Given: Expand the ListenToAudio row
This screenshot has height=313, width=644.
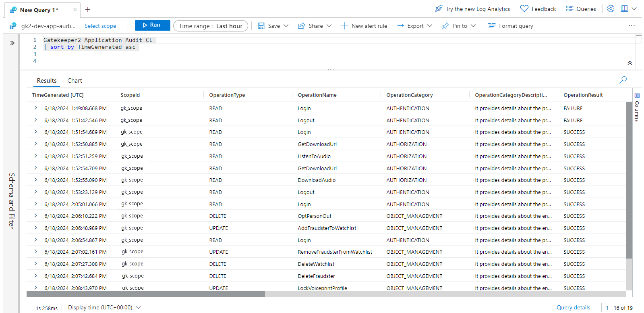Looking at the screenshot, I should click(x=35, y=156).
